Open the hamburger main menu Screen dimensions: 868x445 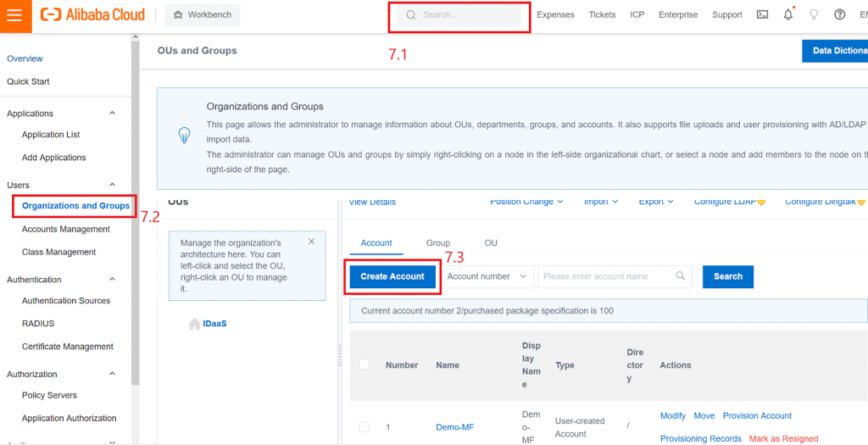coord(15,15)
